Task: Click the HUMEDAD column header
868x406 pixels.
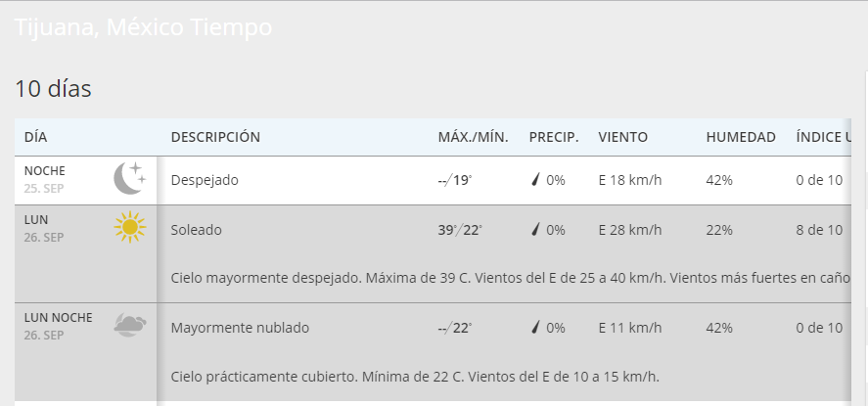Action: click(x=741, y=137)
